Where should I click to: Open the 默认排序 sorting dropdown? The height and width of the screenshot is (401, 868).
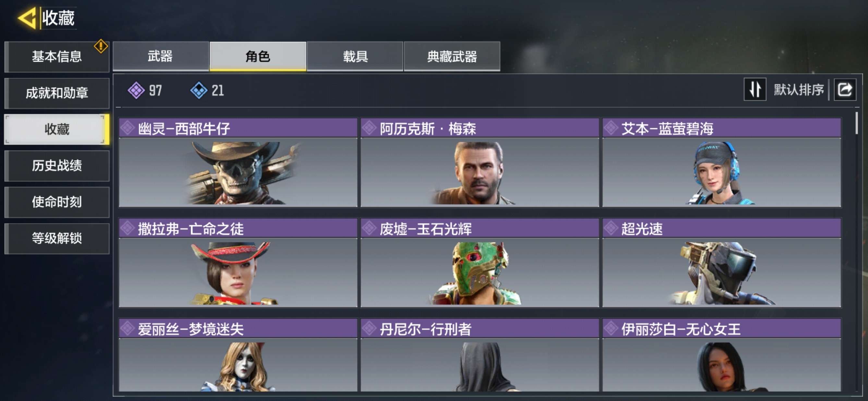[x=798, y=90]
